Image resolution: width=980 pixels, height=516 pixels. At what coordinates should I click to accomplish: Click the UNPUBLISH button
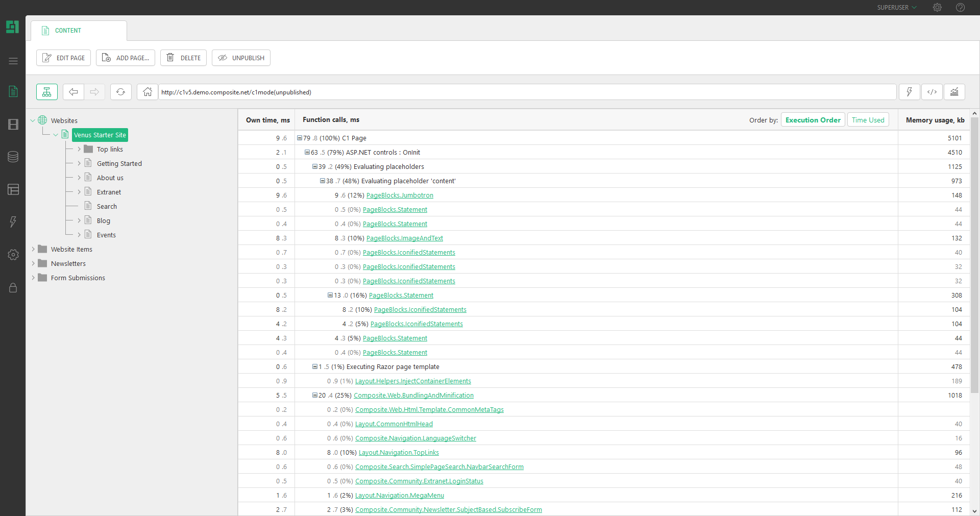click(x=241, y=58)
